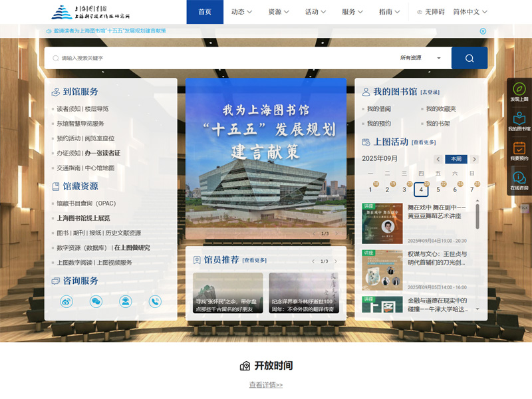532x399 pixels.
Task: Click inside the search input field
Action: point(199,58)
